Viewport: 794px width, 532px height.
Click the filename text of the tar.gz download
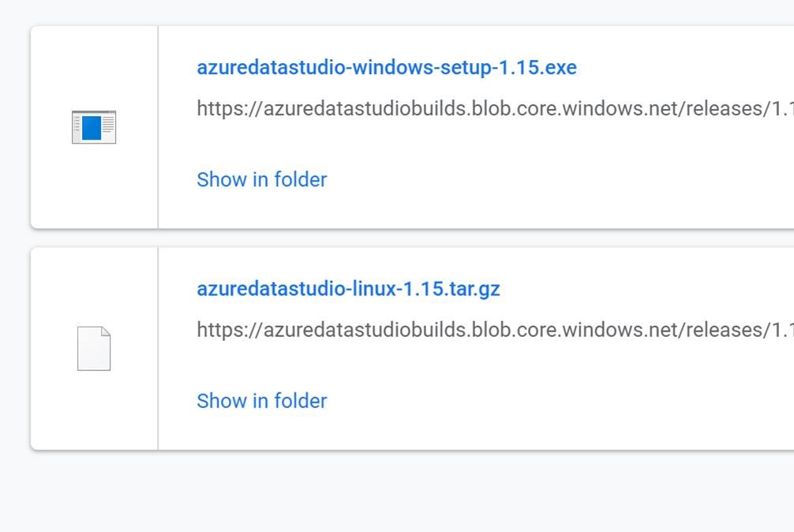348,289
